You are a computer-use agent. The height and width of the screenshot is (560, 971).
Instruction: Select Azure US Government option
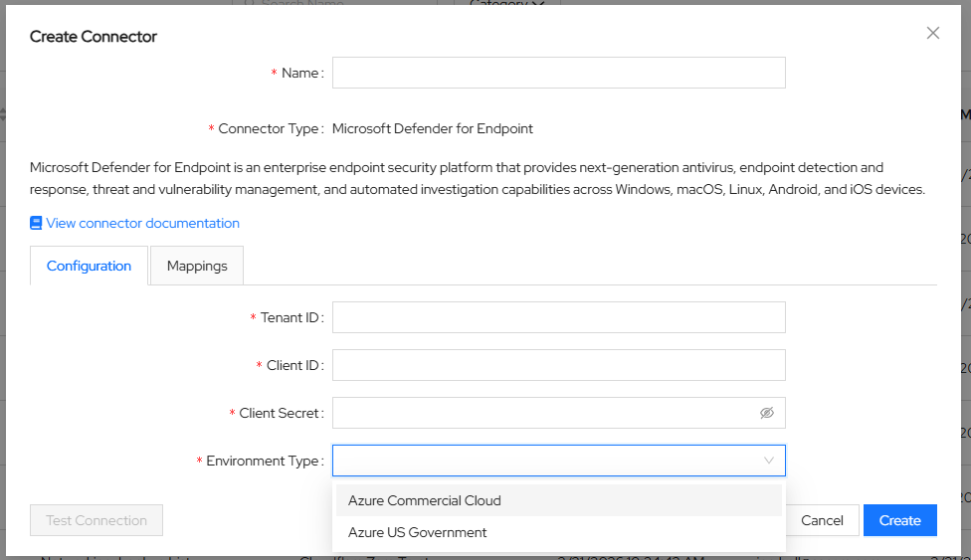(x=558, y=532)
